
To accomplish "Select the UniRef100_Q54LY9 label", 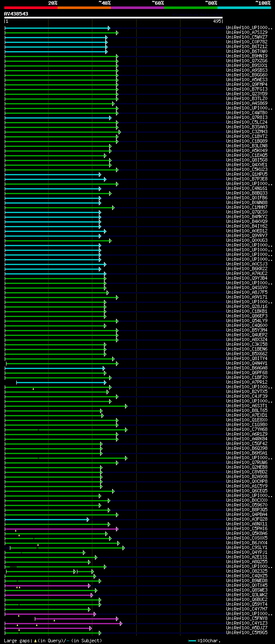I will pos(247,320).
